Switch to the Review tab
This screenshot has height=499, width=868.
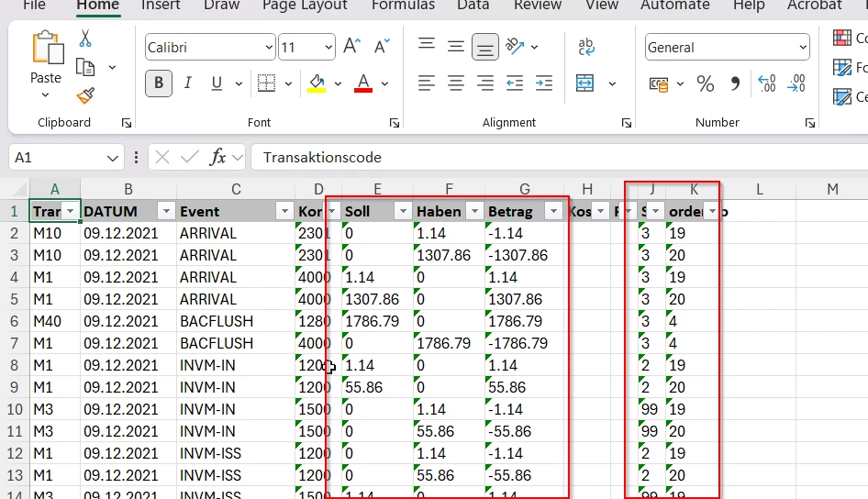538,6
